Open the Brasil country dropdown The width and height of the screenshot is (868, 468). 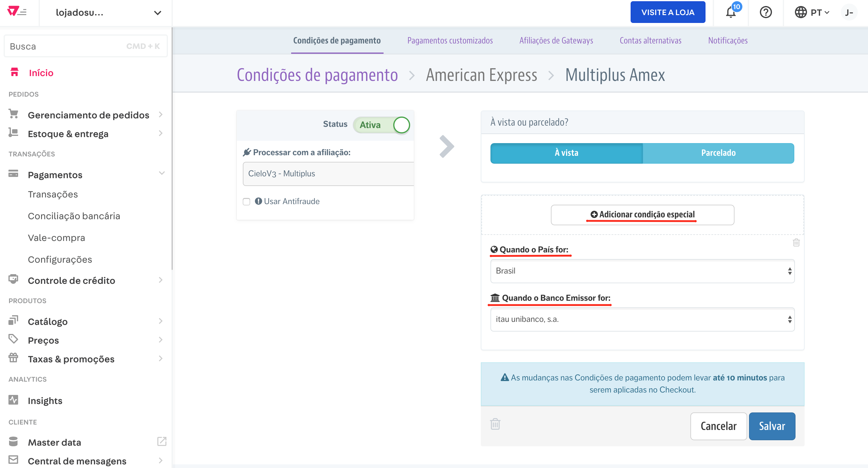(x=641, y=271)
